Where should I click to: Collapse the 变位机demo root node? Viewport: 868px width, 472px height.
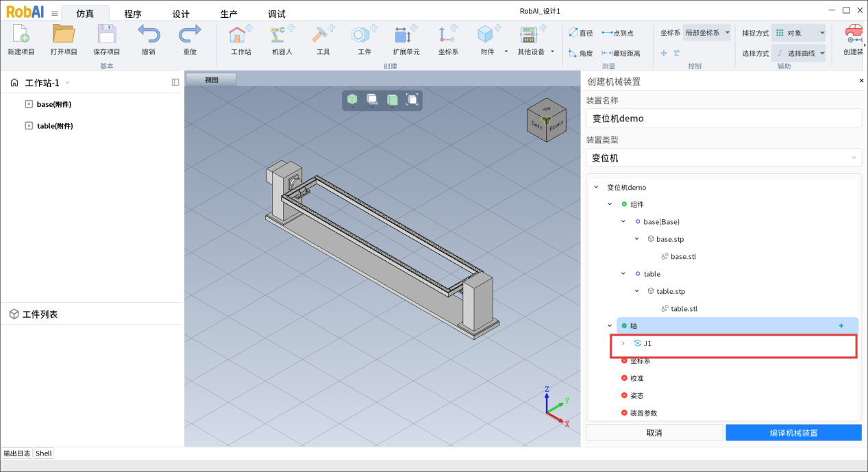coord(596,187)
